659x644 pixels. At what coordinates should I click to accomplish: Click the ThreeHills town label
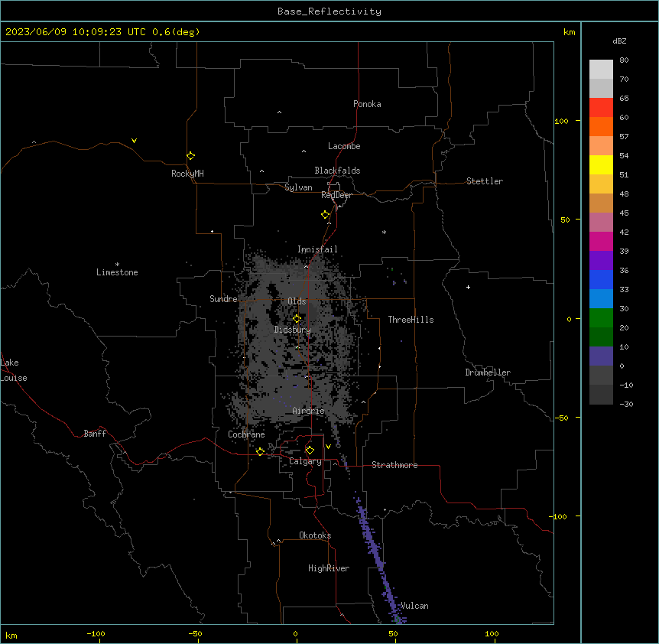click(411, 320)
